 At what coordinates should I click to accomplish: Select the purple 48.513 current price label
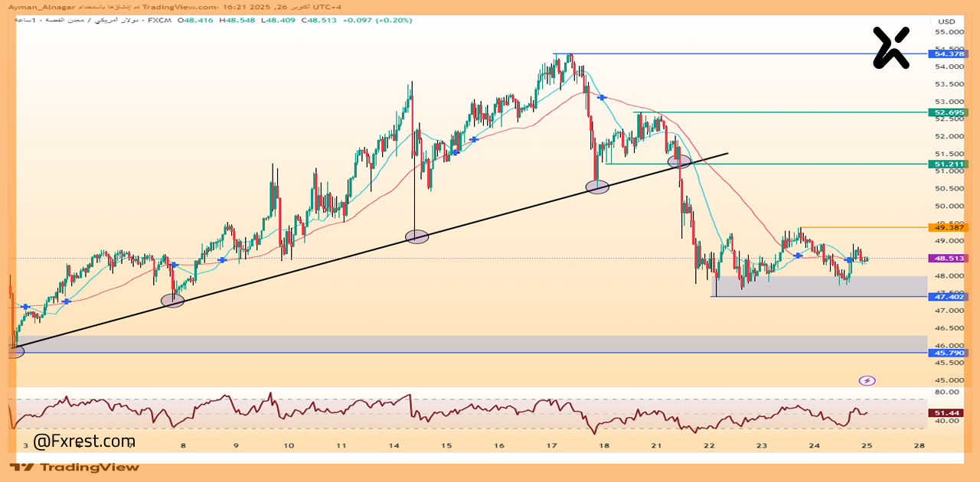(x=948, y=259)
